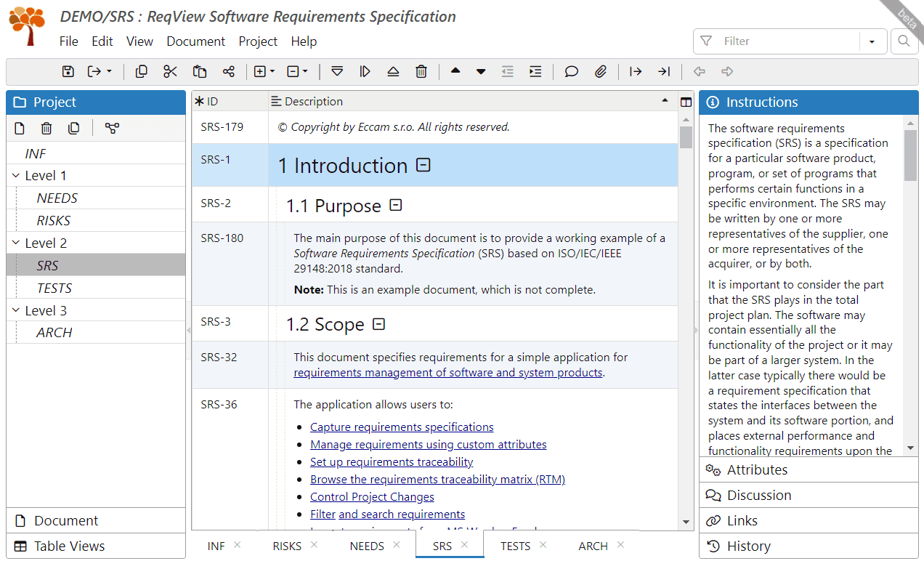Collapse the Level 3 tree folder
This screenshot has height=561, width=924.
[x=16, y=311]
